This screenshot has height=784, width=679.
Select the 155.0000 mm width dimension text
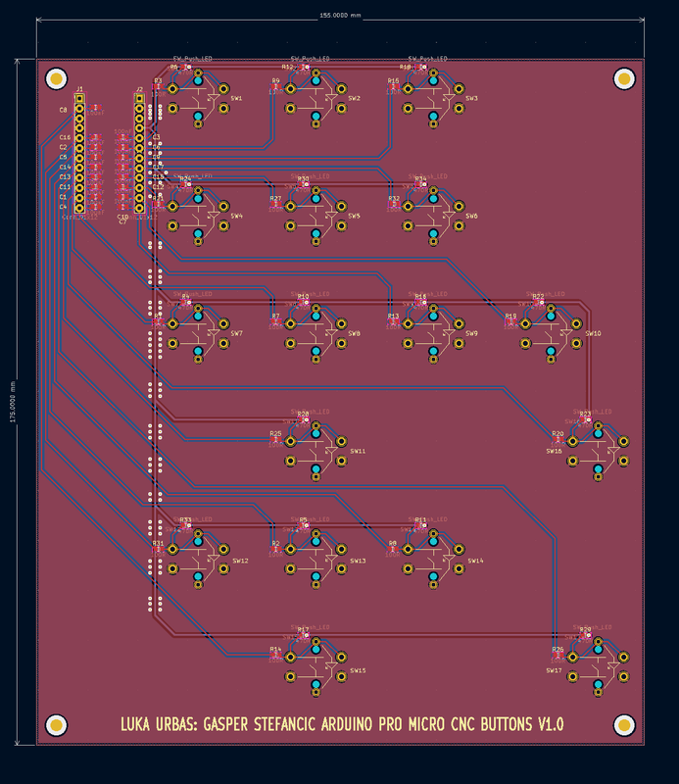tap(340, 16)
